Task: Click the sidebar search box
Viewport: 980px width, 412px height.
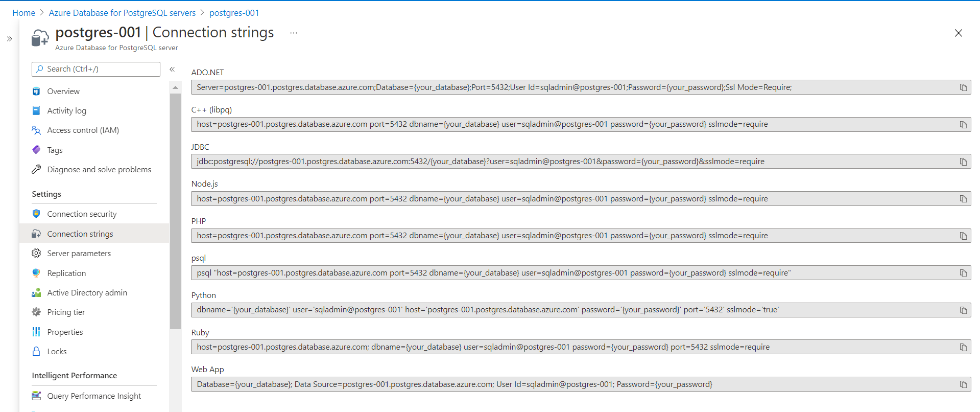Action: coord(96,69)
